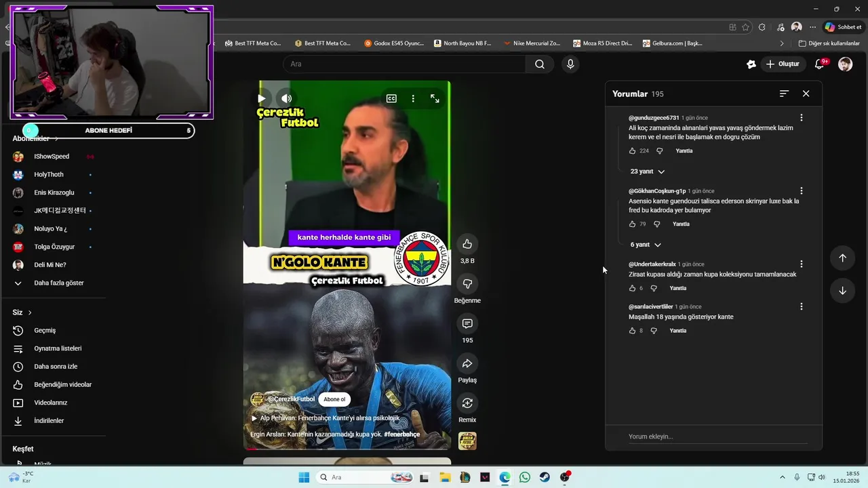This screenshot has height=488, width=868.
Task: Reply to GökhanCoşkun-g1p via Yanıtla
Action: (x=681, y=224)
